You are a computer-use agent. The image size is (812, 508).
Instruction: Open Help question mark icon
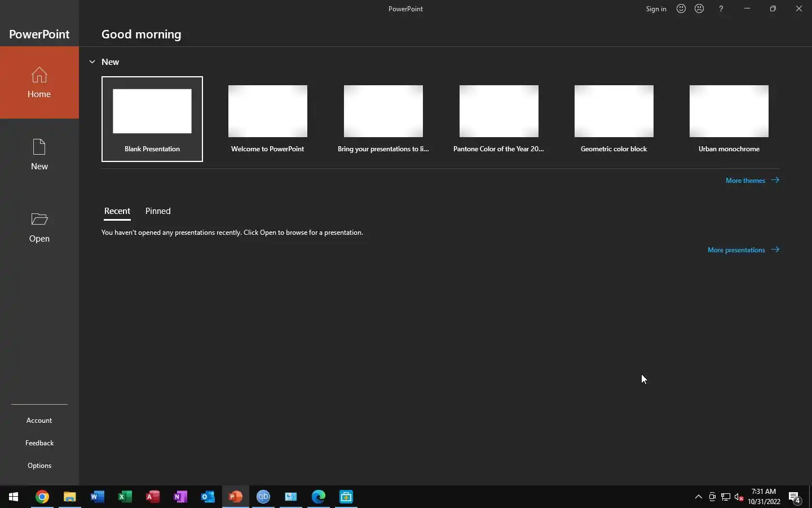pyautogui.click(x=721, y=8)
